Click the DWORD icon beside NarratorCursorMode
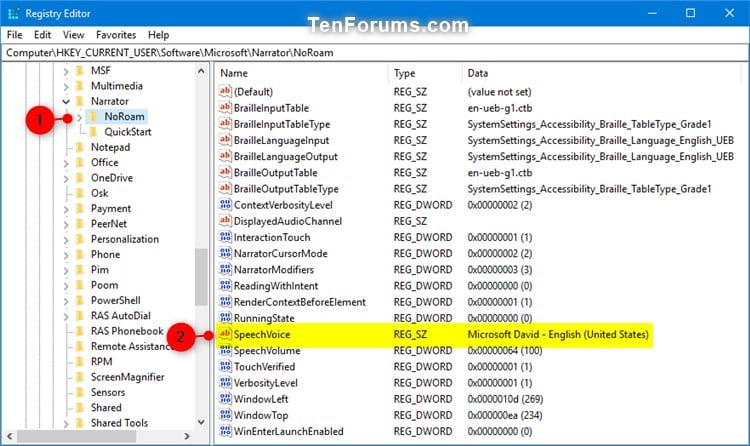 point(225,253)
